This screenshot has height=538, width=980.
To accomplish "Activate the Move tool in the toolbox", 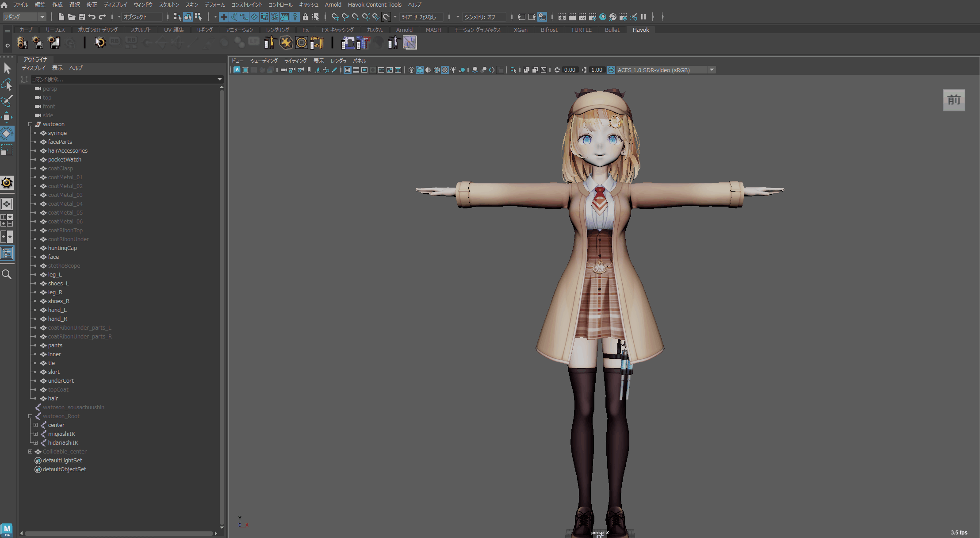I will 7,117.
